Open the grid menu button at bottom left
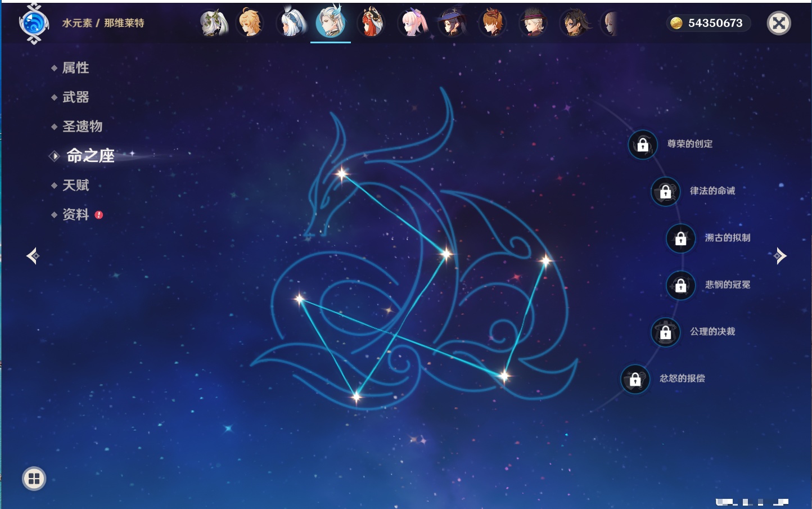This screenshot has width=812, height=509. (34, 479)
